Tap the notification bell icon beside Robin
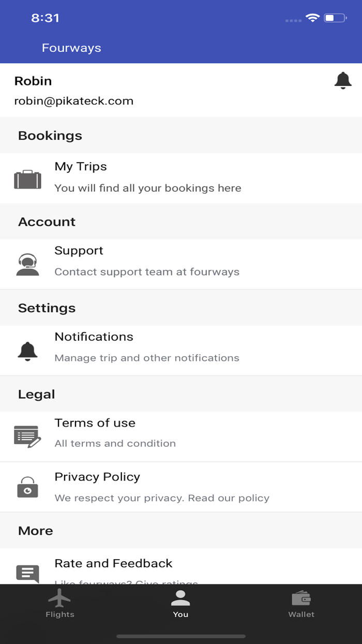Viewport: 362px width, 644px height. click(343, 81)
